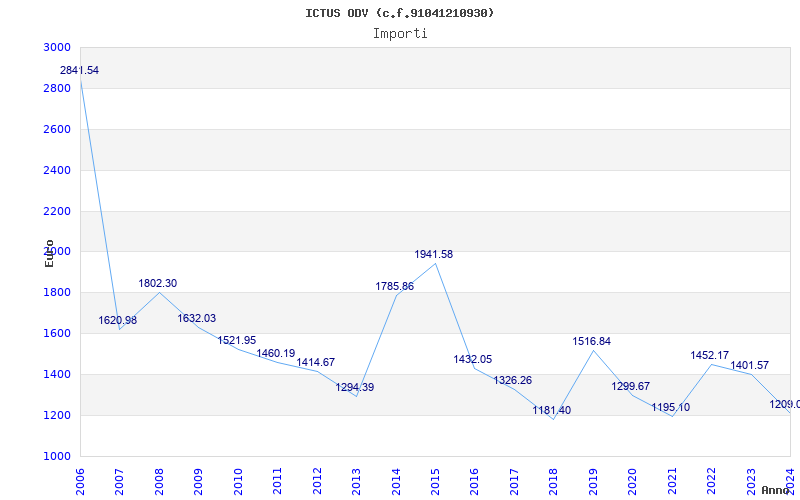Select the 1294.39 value label
Screen dimensions: 800x500
pos(355,387)
